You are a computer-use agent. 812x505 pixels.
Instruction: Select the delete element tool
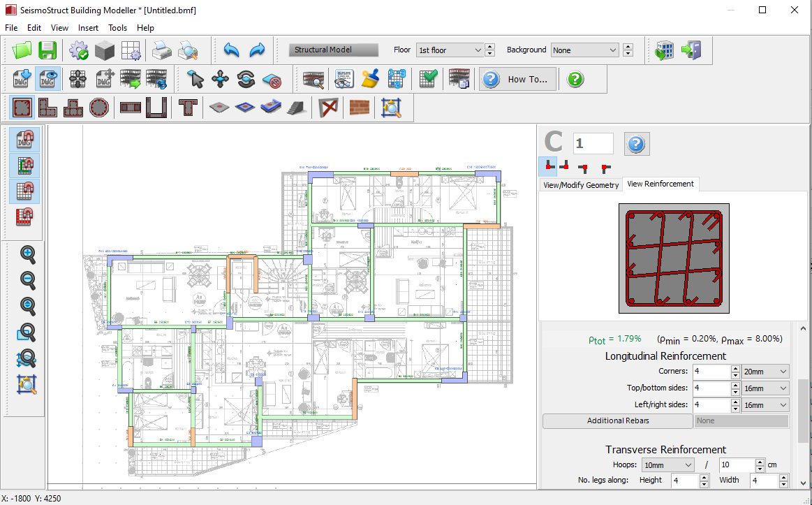click(272, 79)
